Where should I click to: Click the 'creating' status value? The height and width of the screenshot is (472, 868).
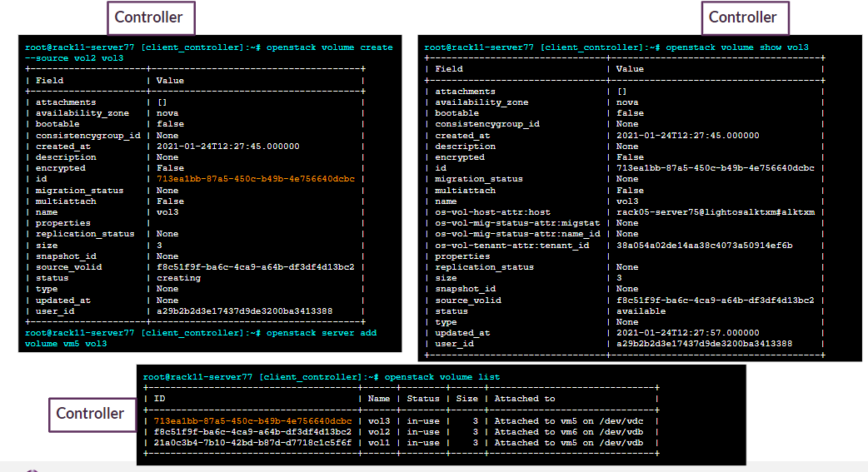(178, 278)
